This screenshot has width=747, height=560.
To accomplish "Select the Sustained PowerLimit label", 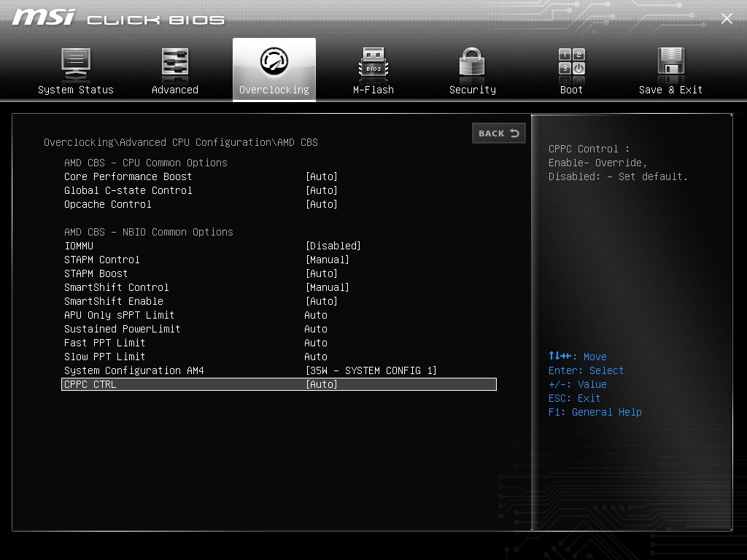I will 122,329.
